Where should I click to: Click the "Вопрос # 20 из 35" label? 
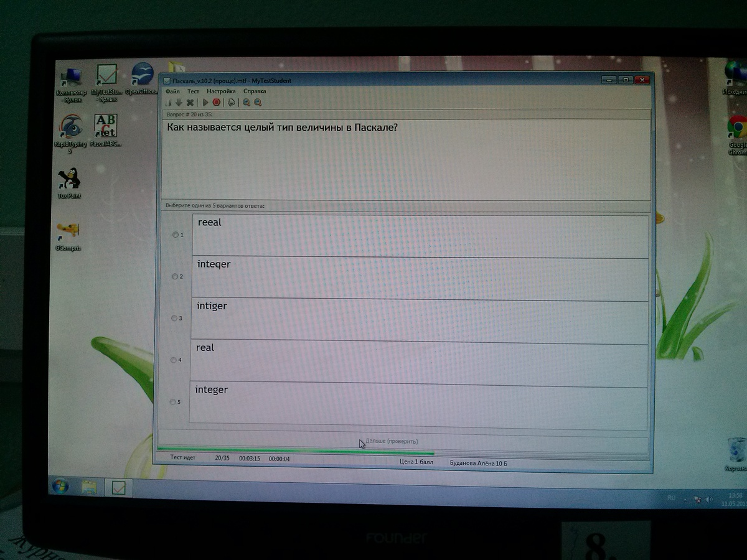tap(189, 114)
